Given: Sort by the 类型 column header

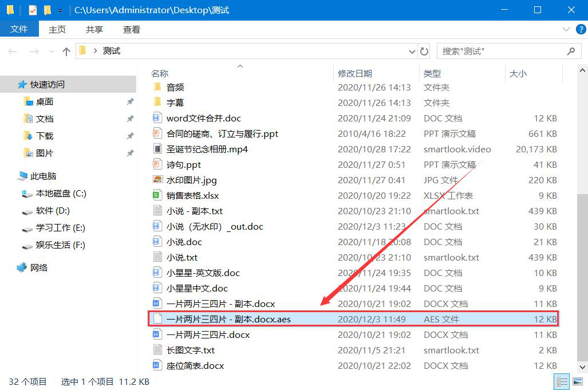Looking at the screenshot, I should coord(432,73).
